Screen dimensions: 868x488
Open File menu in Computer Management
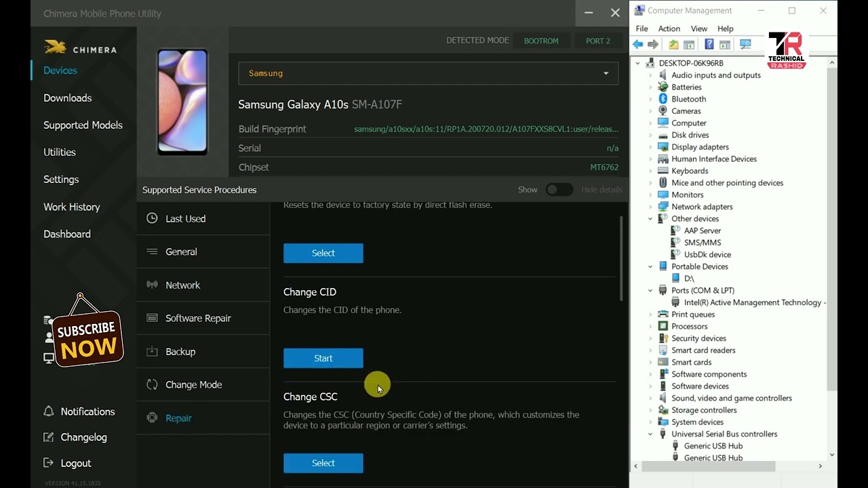(642, 28)
